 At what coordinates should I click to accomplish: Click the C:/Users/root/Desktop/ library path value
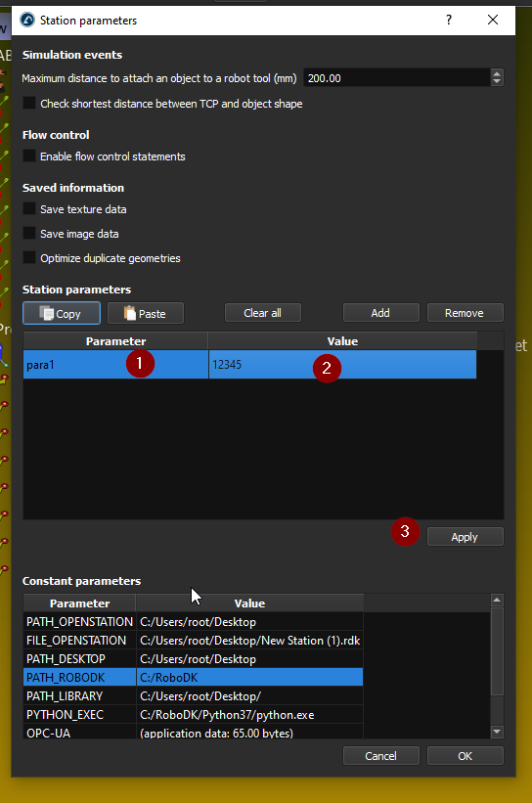coord(249,696)
